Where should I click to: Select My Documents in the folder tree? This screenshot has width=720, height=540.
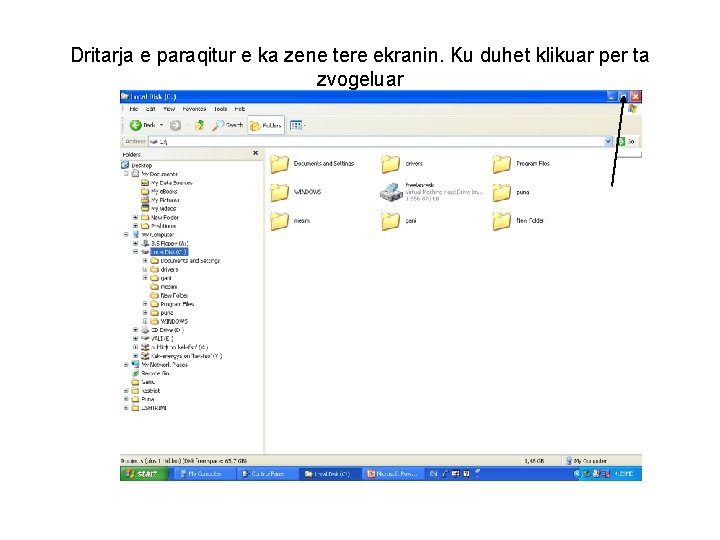(154, 174)
